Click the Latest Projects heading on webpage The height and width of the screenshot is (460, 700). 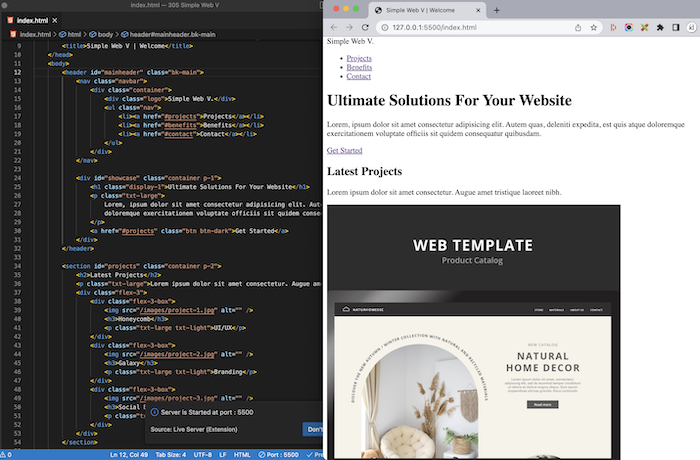click(364, 171)
